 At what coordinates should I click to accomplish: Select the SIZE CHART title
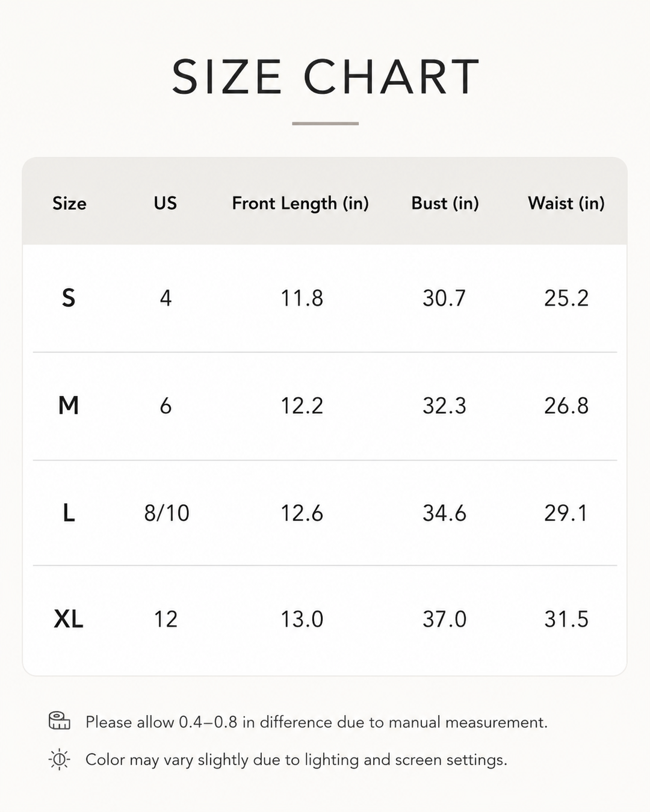point(325,77)
